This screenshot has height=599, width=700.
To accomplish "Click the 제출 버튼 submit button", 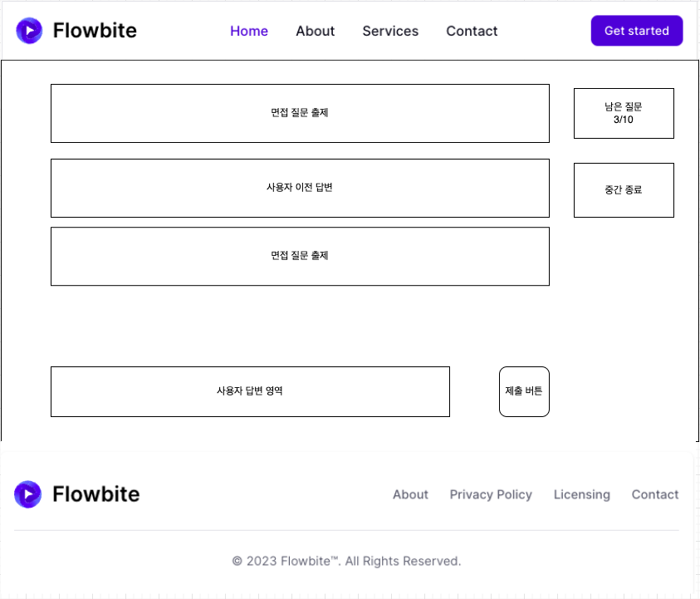I will [524, 392].
